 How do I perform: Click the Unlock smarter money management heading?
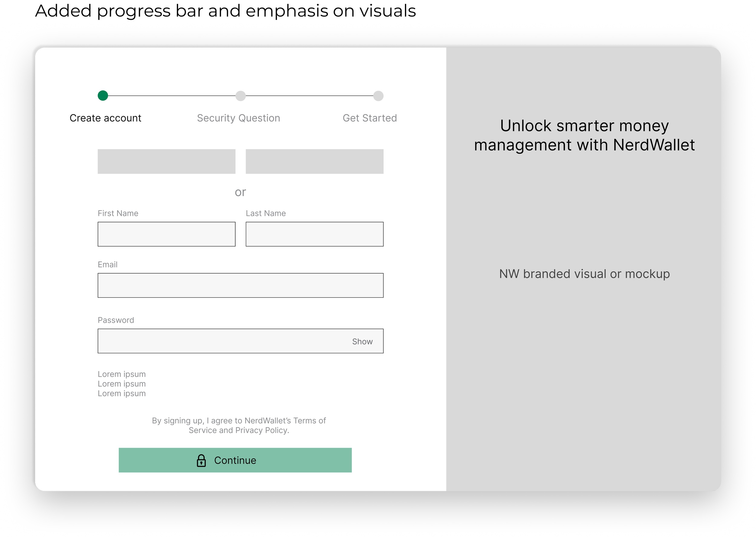[584, 135]
